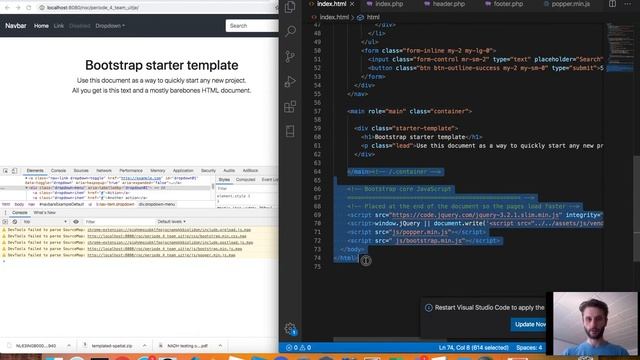Click the webpage Search input field
The width and height of the screenshot is (640, 360).
252,26
